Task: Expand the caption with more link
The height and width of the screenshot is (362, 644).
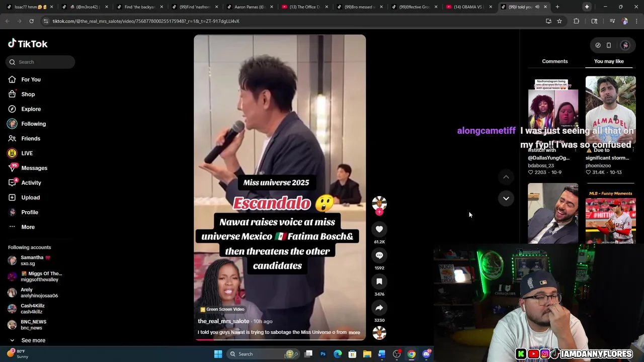Action: (x=354, y=332)
